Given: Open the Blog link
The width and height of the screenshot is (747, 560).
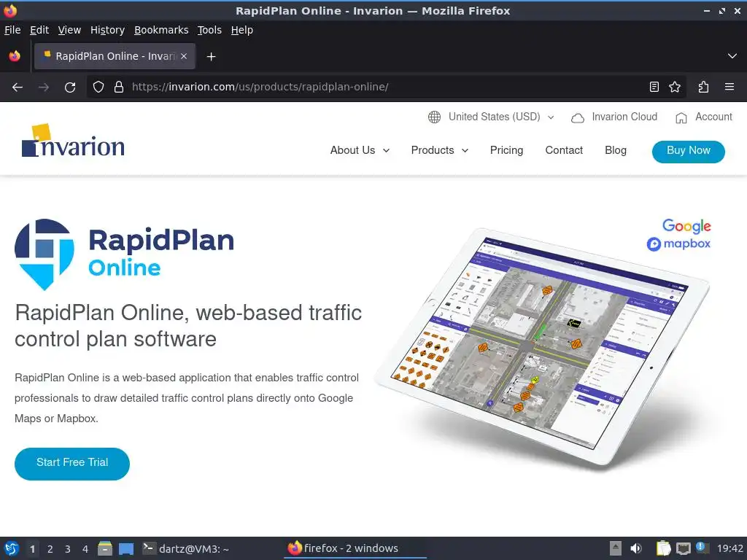Looking at the screenshot, I should (x=616, y=150).
